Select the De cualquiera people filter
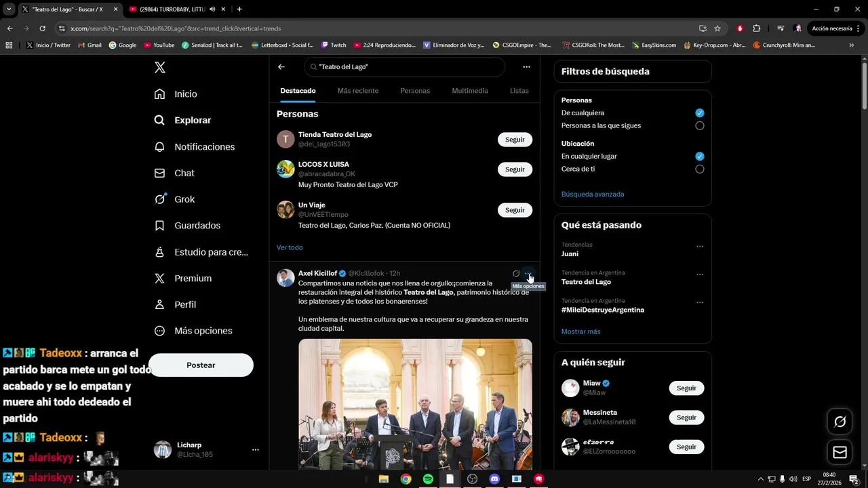The image size is (868, 488). (699, 113)
